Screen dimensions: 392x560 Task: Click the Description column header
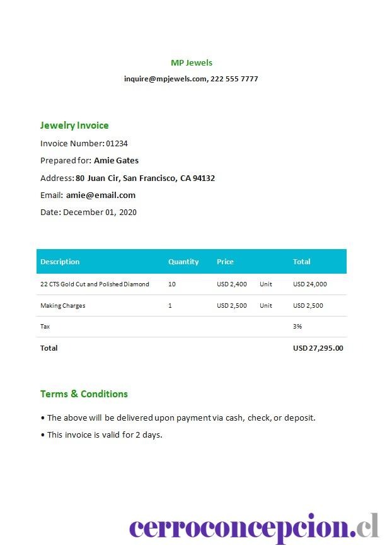pos(60,262)
